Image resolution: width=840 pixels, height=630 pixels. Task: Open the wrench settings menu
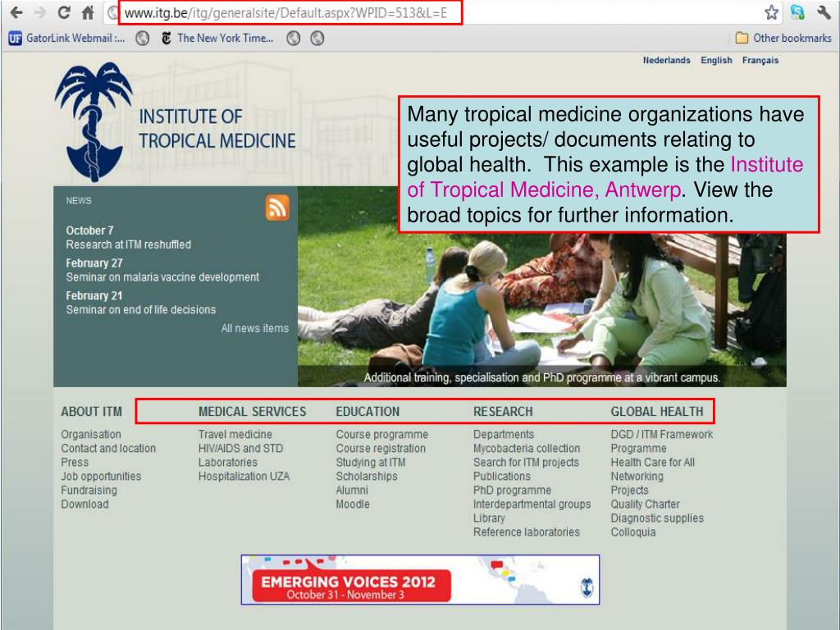[824, 12]
